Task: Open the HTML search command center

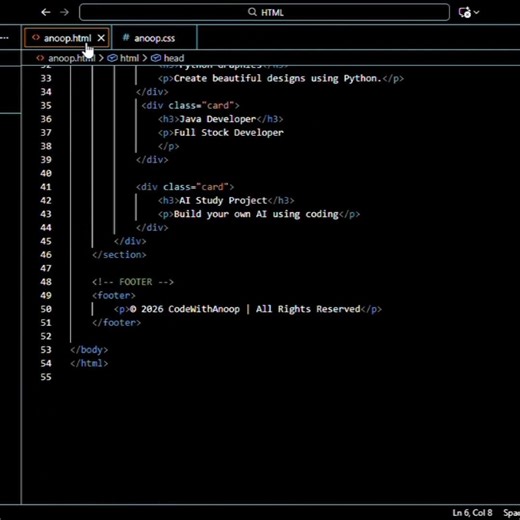Action: [264, 12]
